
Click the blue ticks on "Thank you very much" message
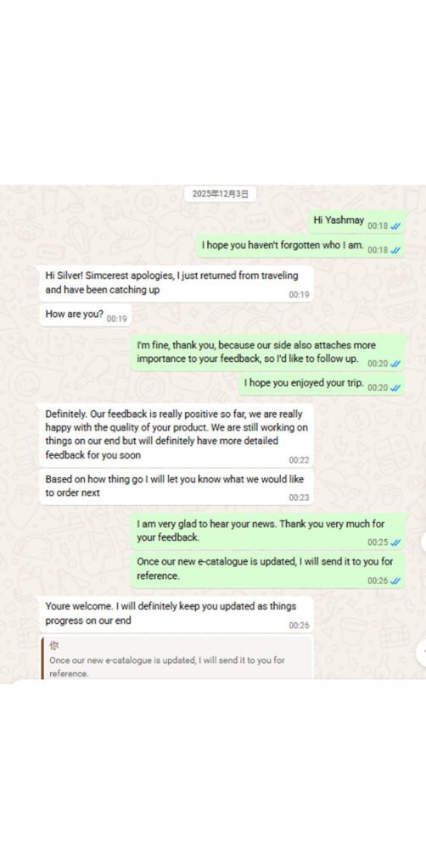coord(395,542)
